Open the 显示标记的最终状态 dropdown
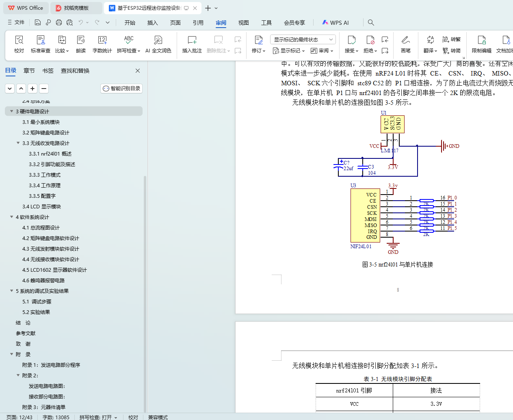 [303, 39]
